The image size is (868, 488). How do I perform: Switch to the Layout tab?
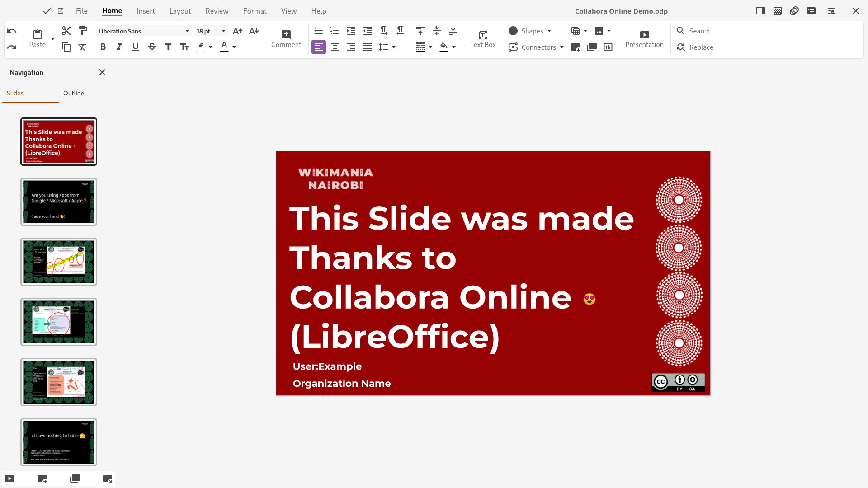click(x=180, y=11)
